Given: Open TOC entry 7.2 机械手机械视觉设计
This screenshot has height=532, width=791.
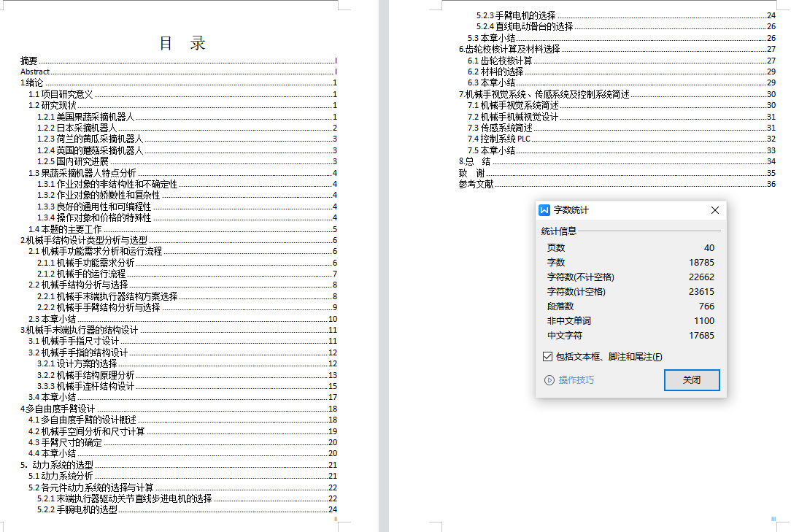Looking at the screenshot, I should click(622, 117).
